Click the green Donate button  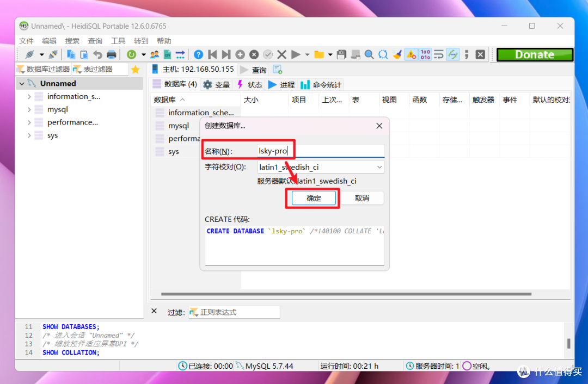click(x=535, y=55)
